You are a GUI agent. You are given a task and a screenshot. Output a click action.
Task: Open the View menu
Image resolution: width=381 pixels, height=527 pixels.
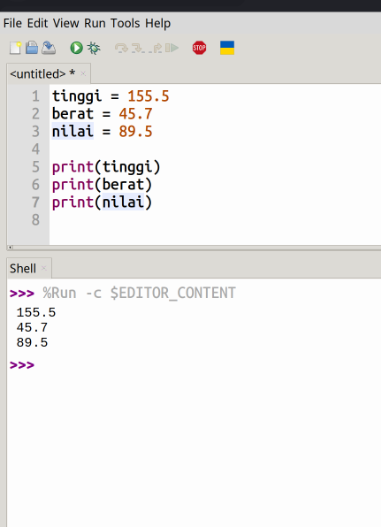coord(66,23)
